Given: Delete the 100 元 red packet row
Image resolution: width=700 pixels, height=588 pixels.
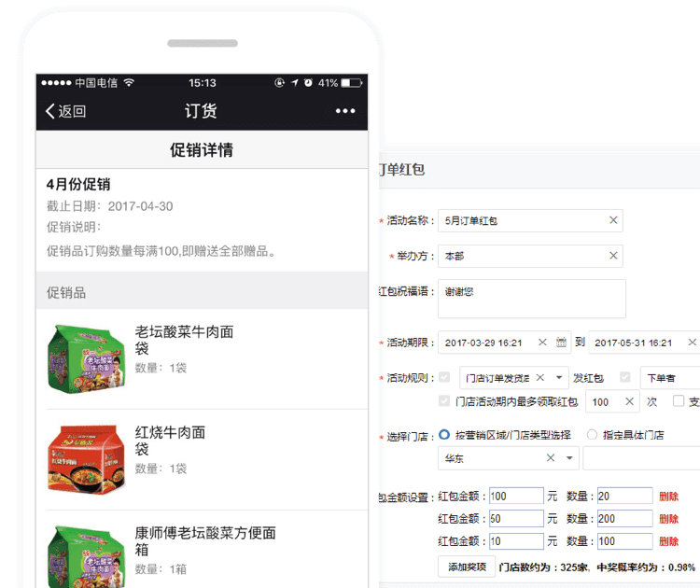Looking at the screenshot, I should [x=668, y=497].
